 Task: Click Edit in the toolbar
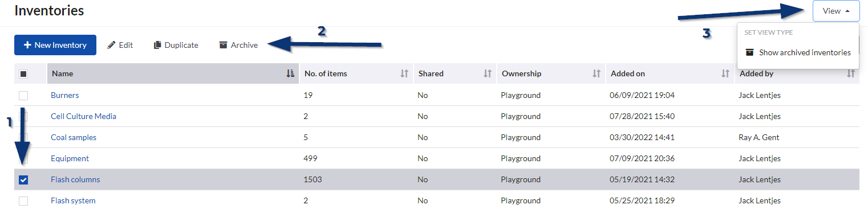click(x=120, y=45)
